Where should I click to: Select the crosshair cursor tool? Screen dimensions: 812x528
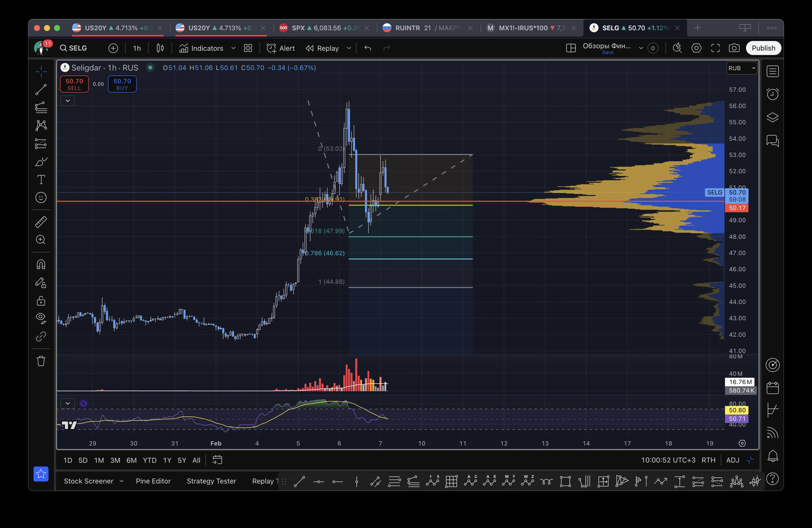coord(41,72)
